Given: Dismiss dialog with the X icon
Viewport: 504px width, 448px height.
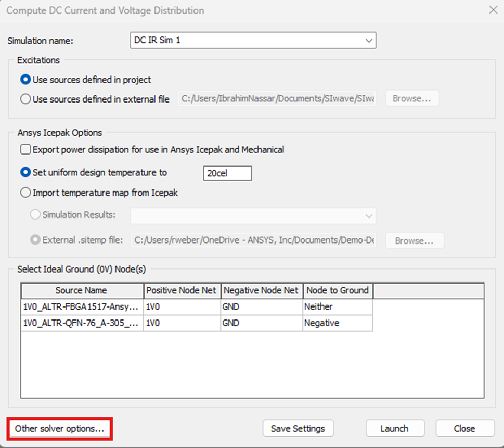Looking at the screenshot, I should [493, 10].
